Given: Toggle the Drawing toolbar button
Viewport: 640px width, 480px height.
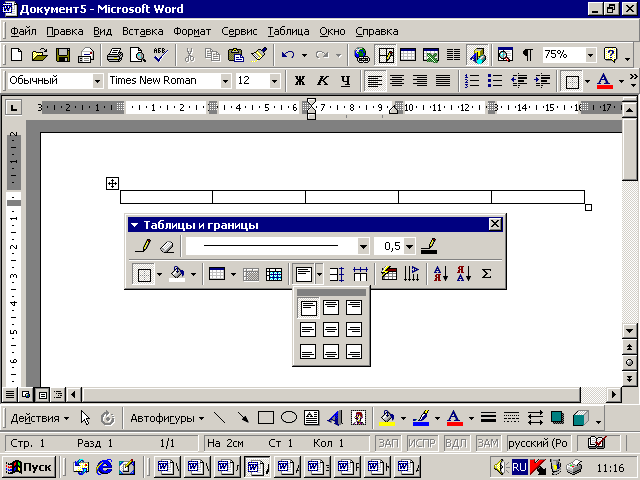Looking at the screenshot, I should (x=477, y=55).
